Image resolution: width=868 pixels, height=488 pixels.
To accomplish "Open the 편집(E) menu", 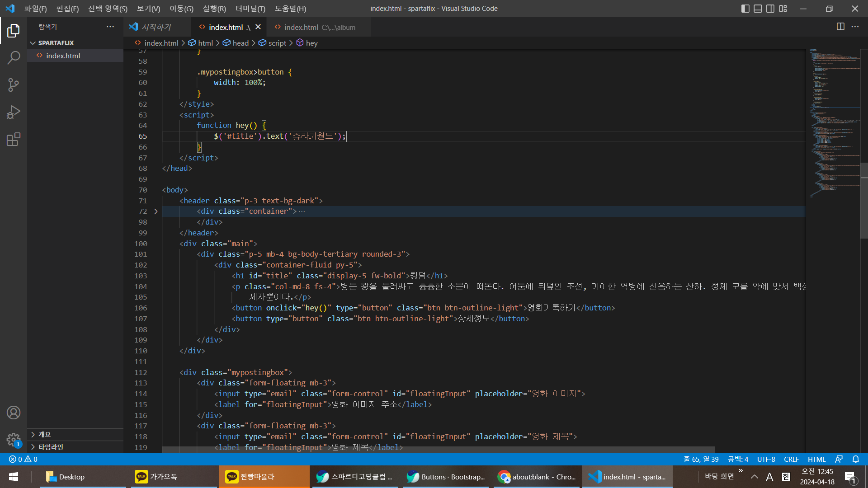I will pos(67,9).
